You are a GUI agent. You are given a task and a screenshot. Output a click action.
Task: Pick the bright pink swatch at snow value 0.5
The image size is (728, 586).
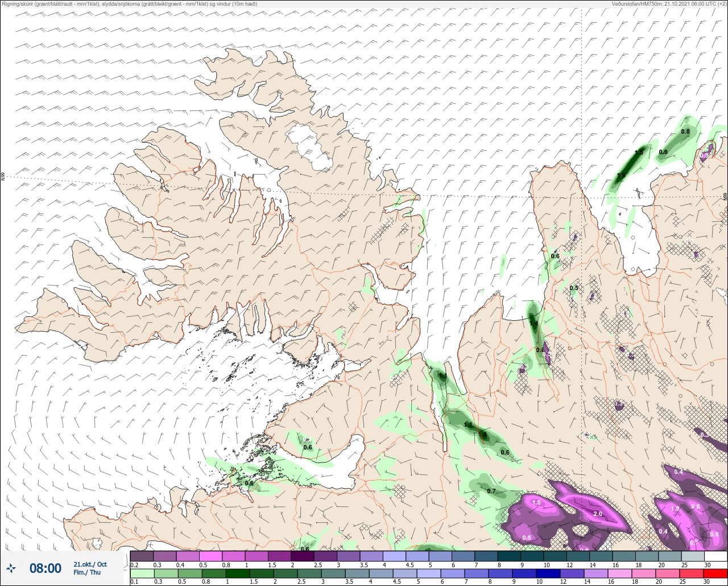pyautogui.click(x=210, y=556)
